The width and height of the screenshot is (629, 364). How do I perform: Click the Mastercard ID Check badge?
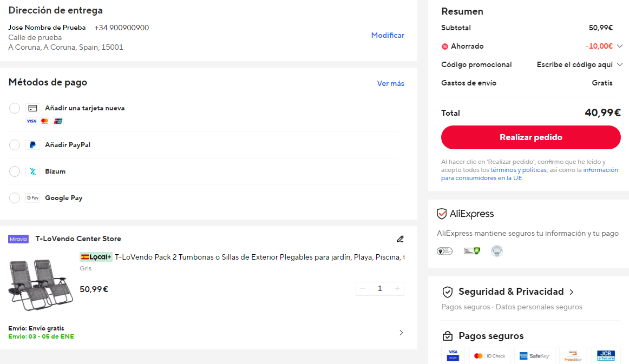[489, 355]
